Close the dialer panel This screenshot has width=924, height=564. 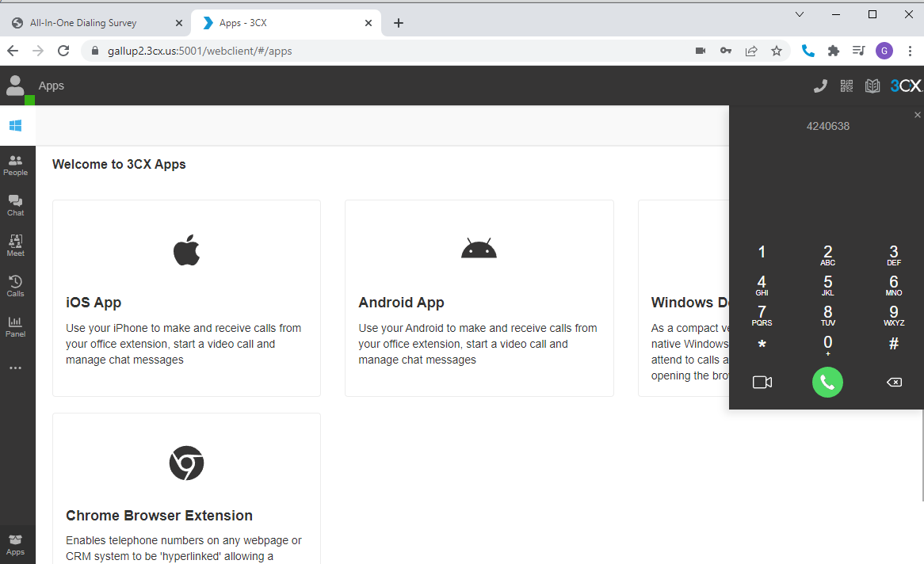917,115
